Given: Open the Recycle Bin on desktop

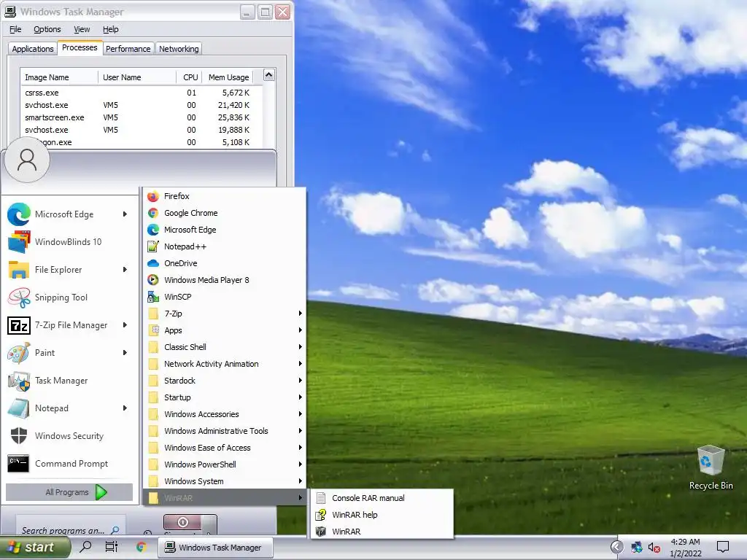Looking at the screenshot, I should (x=711, y=467).
